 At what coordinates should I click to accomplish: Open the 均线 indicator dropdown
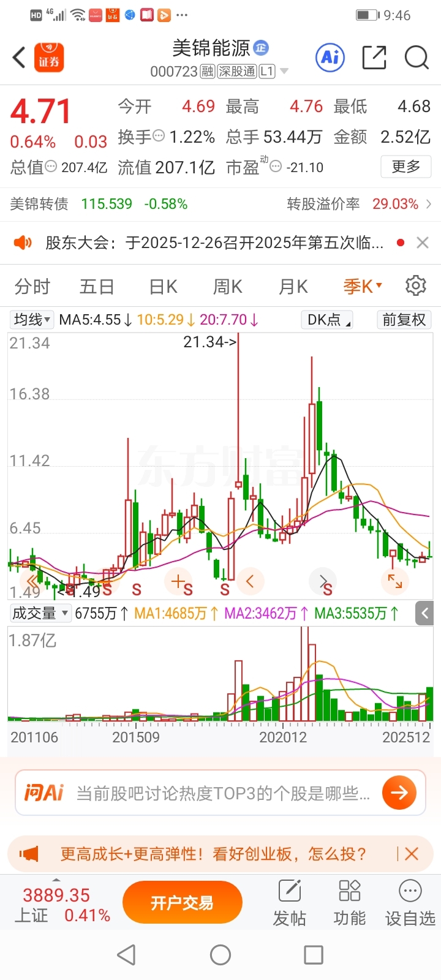[x=32, y=319]
